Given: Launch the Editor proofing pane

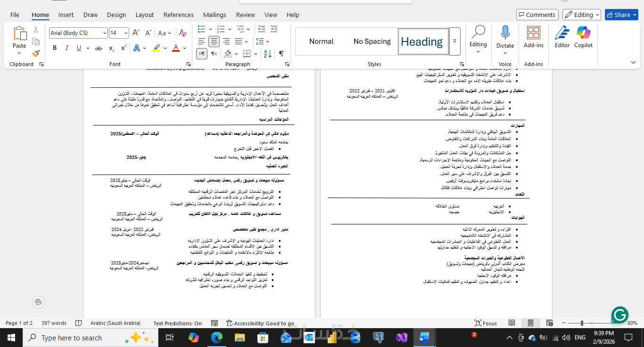Looking at the screenshot, I should tap(562, 37).
